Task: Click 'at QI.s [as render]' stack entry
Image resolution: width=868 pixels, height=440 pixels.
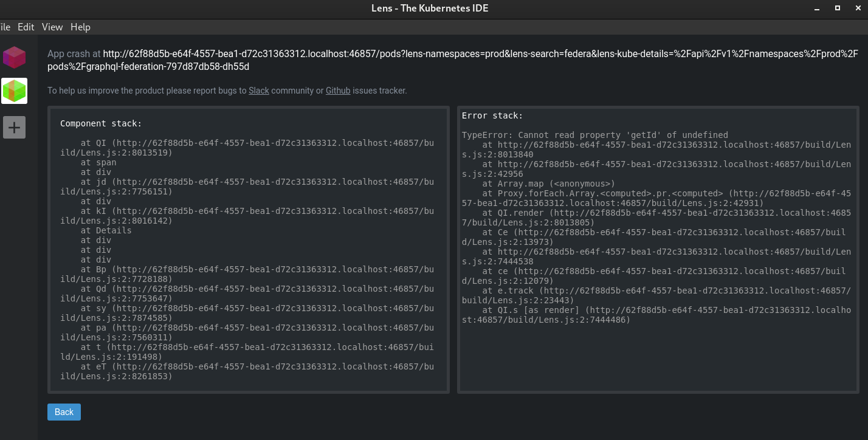Action: pyautogui.click(x=656, y=315)
